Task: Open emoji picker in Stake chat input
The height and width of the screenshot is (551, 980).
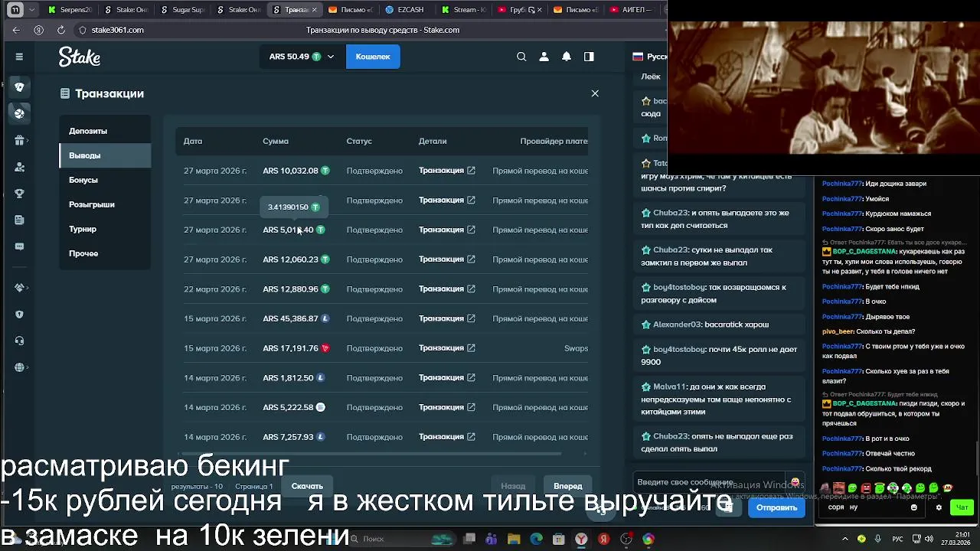Action: (x=795, y=482)
